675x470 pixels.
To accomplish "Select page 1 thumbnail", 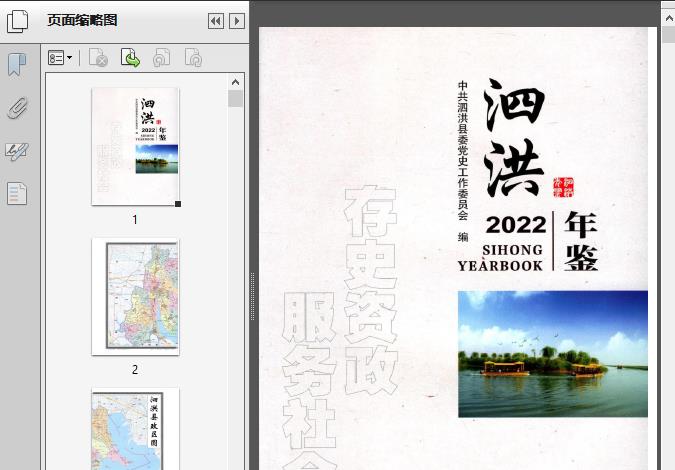I will (135, 146).
